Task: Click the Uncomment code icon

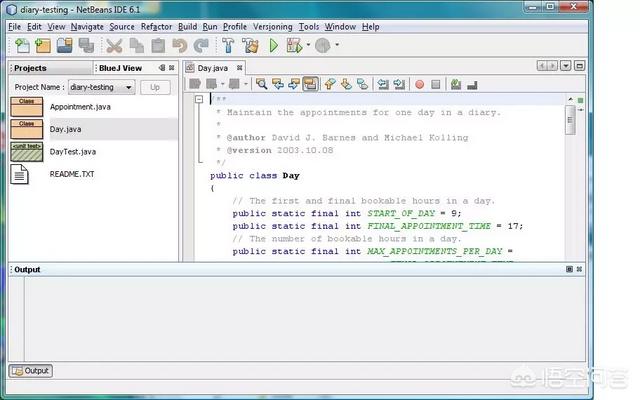Action: coord(472,84)
